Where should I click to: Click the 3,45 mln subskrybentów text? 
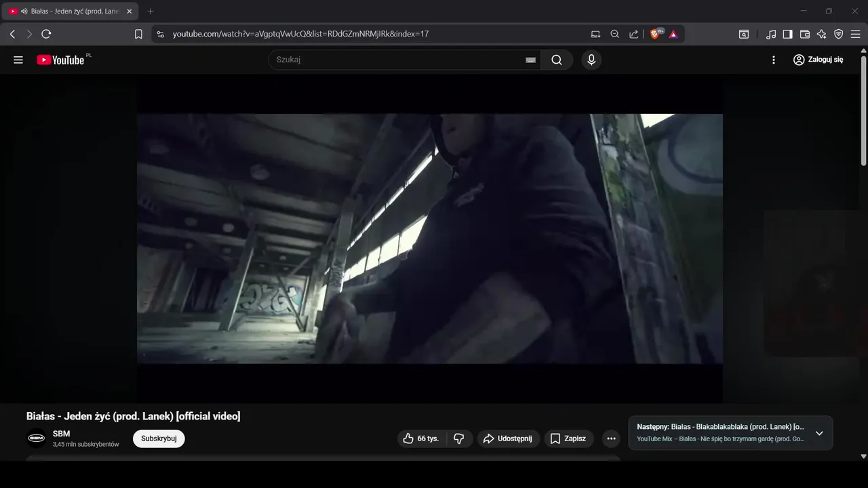pos(86,445)
